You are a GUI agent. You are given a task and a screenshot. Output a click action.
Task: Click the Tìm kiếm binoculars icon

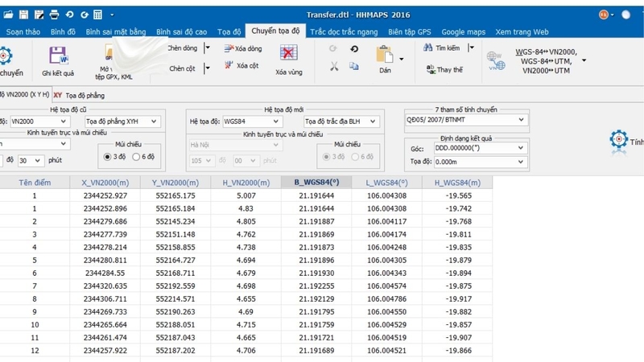428,47
